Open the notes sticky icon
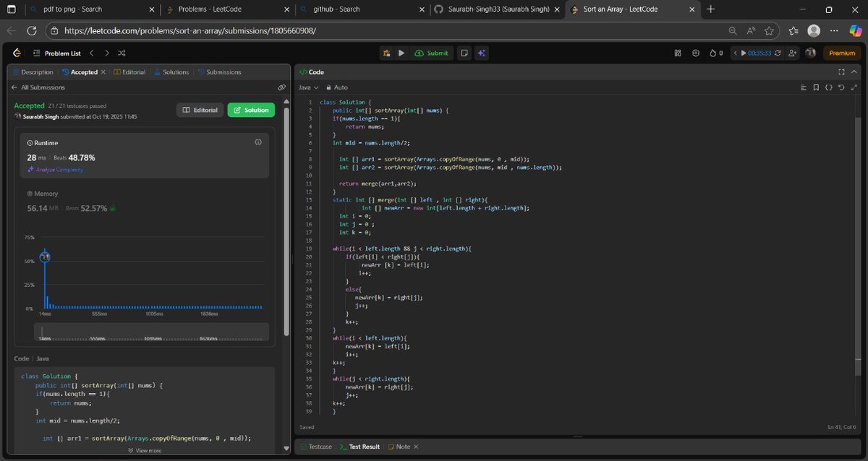The image size is (868, 461). 464,53
